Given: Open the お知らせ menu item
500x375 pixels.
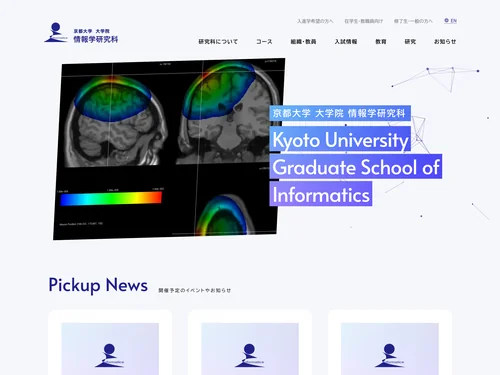Looking at the screenshot, I should tap(445, 42).
